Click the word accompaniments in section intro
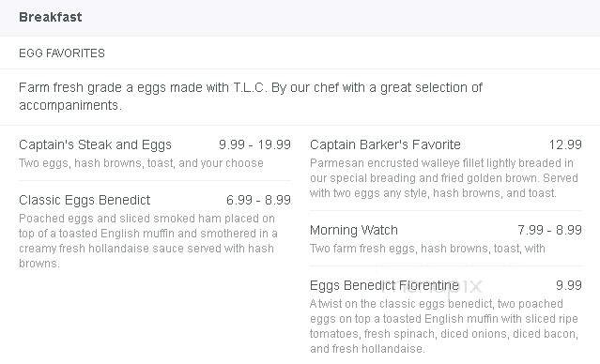Viewport: 600px width, 364px height. (70, 105)
